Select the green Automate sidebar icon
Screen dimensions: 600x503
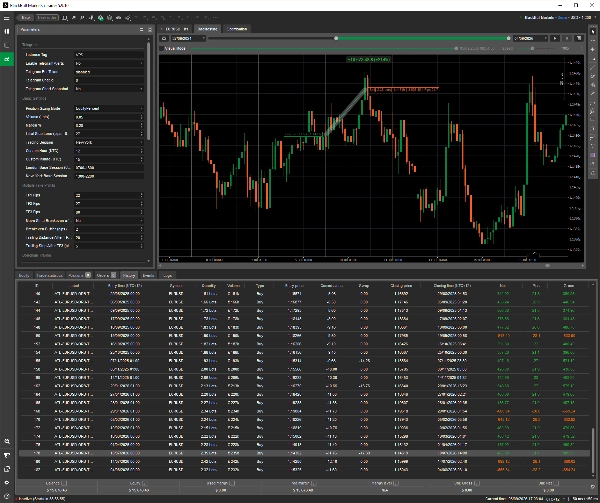7,59
